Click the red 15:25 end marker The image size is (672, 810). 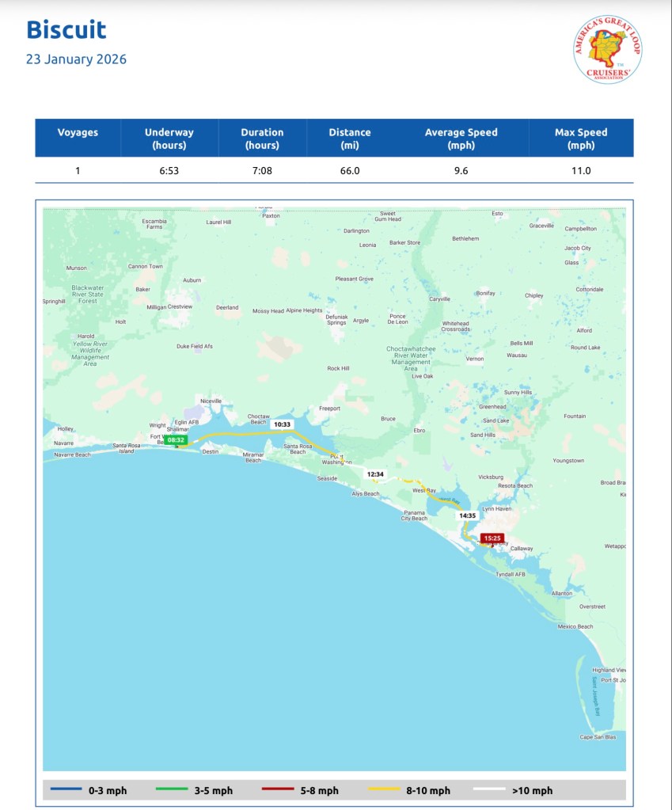(x=492, y=538)
